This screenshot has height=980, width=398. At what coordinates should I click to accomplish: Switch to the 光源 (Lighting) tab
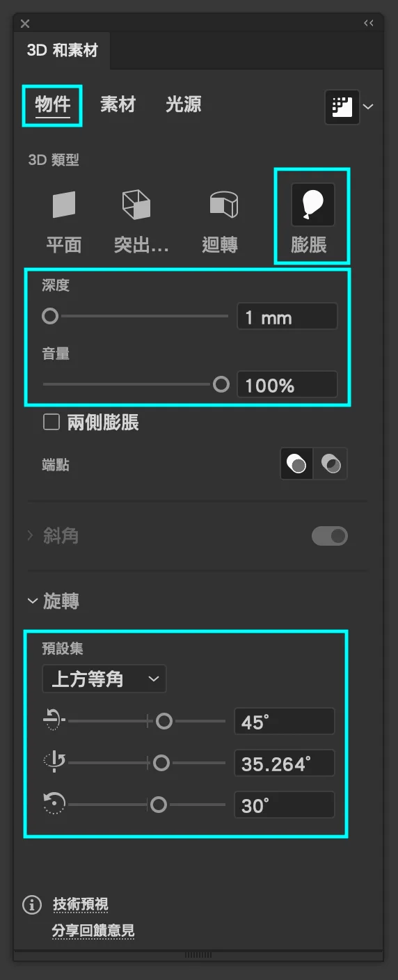point(184,105)
